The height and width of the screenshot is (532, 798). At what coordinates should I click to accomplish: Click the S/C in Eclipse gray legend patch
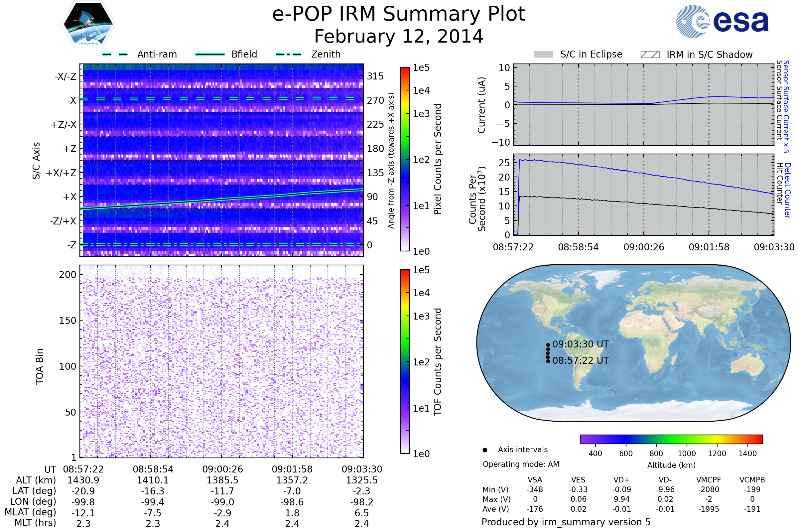pyautogui.click(x=544, y=55)
